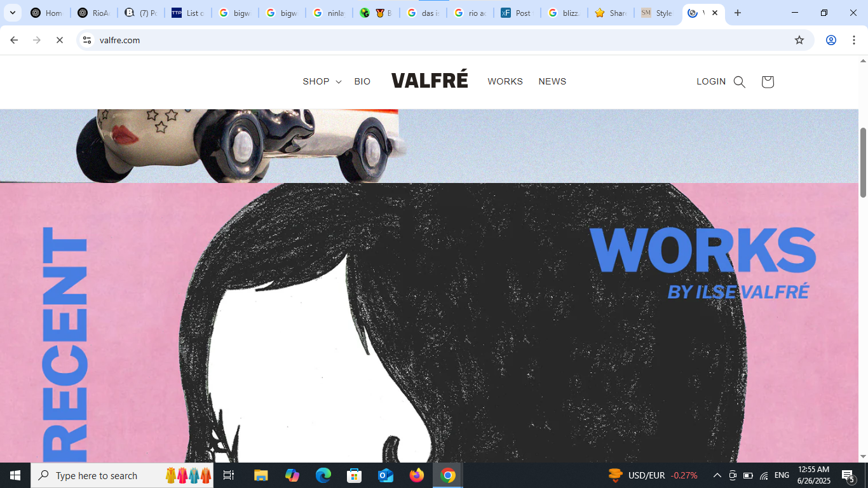868x488 pixels.
Task: Click the page vertical scrollbar thumb
Action: coord(863,162)
